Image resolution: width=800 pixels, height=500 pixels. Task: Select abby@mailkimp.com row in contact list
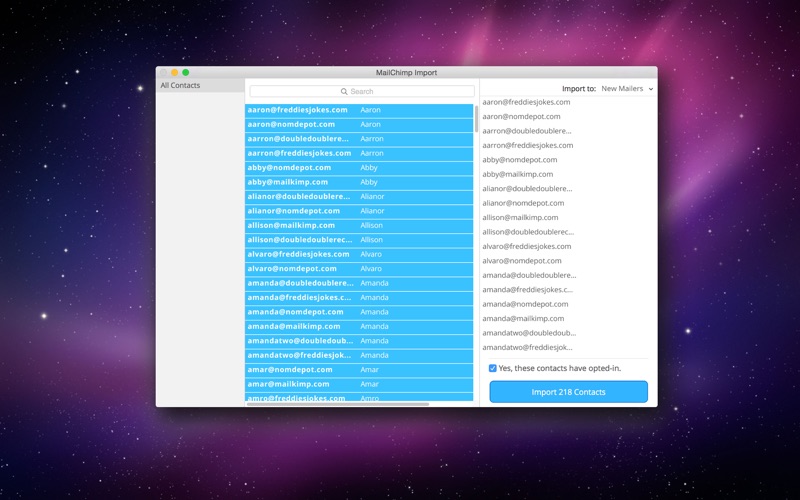click(x=359, y=182)
